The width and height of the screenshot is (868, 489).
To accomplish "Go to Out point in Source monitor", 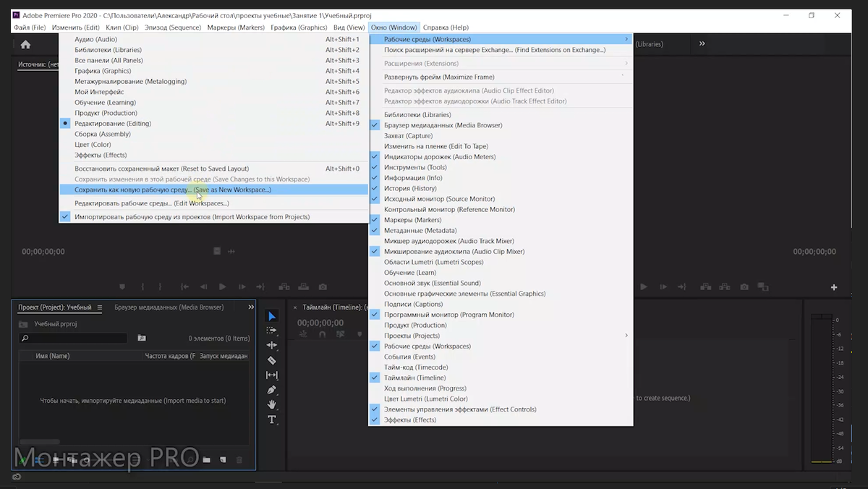I will (x=260, y=287).
